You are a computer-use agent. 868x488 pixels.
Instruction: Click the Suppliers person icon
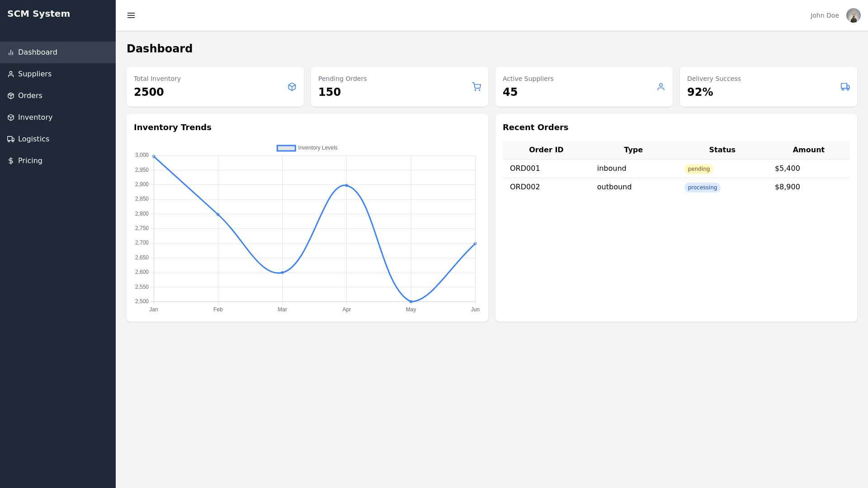11,74
